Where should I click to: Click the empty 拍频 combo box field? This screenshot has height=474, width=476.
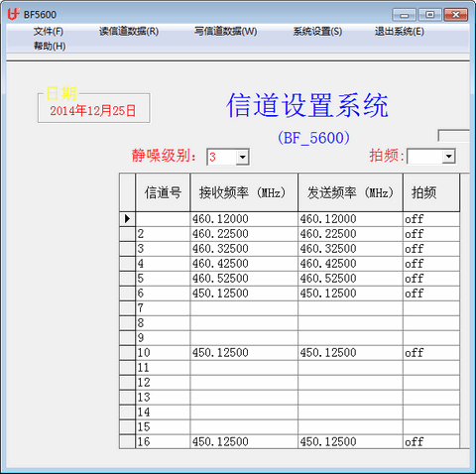click(x=425, y=157)
